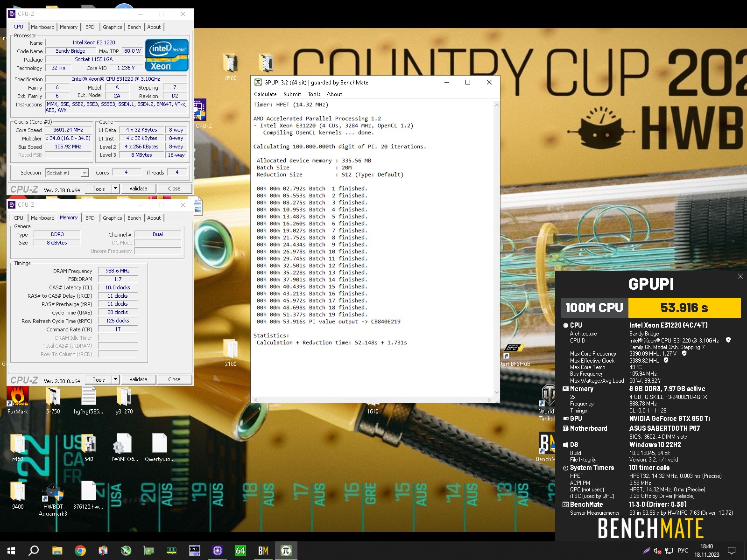747x560 pixels.
Task: Click GPUPI vertical scrollbar down arrow
Action: [497, 392]
